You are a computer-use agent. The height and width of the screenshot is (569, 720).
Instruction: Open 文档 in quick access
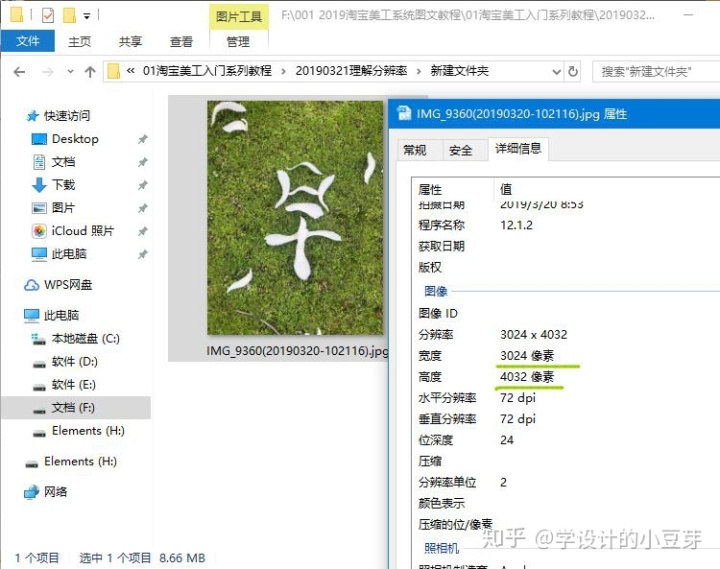click(x=63, y=162)
